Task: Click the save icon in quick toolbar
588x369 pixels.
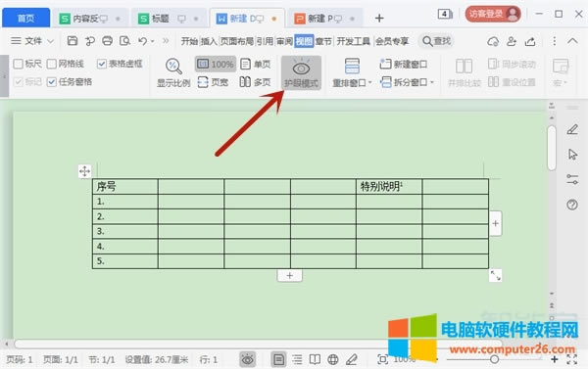Action: [x=72, y=40]
